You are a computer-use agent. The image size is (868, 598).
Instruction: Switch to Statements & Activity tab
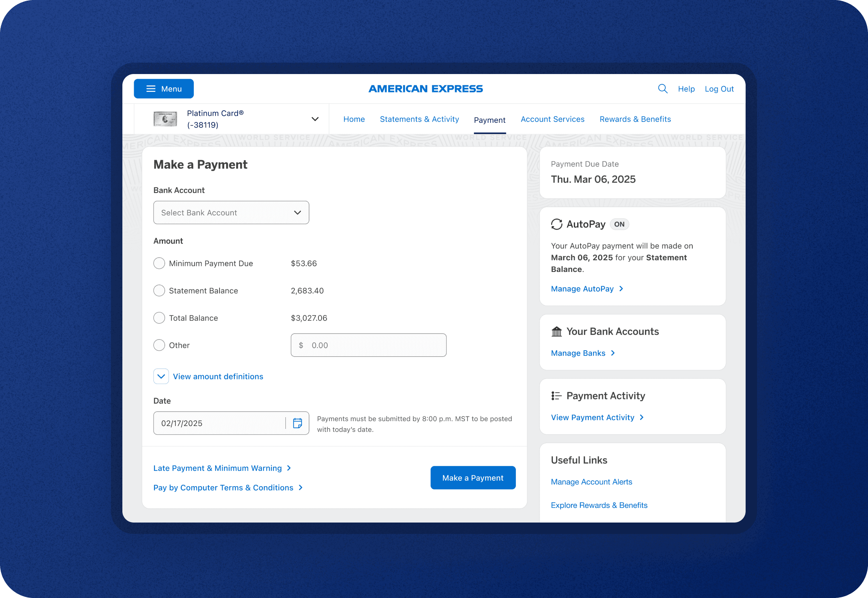coord(419,119)
